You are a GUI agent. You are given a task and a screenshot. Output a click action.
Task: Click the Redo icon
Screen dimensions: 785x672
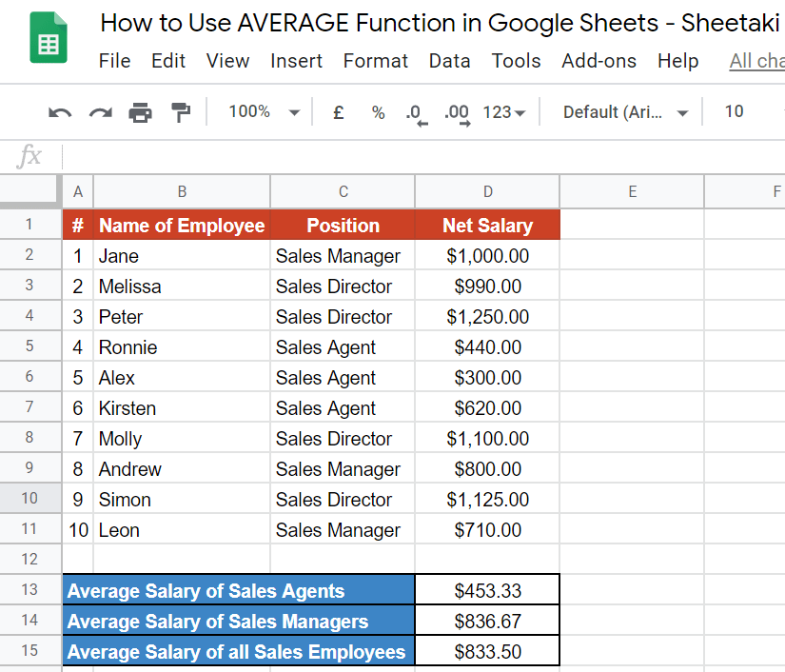100,111
